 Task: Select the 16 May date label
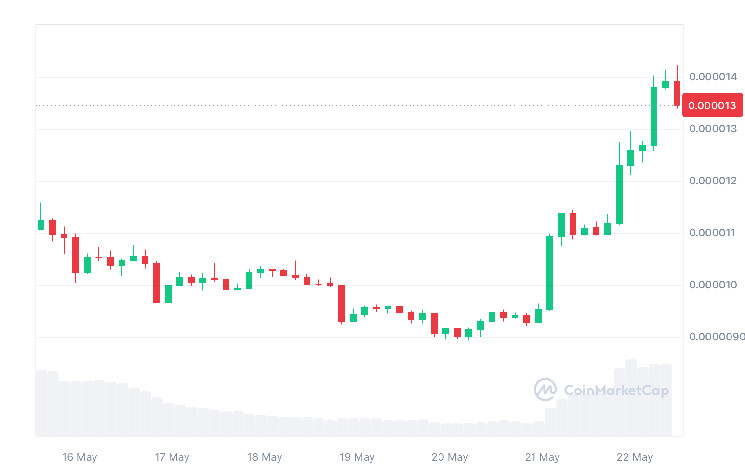79,457
